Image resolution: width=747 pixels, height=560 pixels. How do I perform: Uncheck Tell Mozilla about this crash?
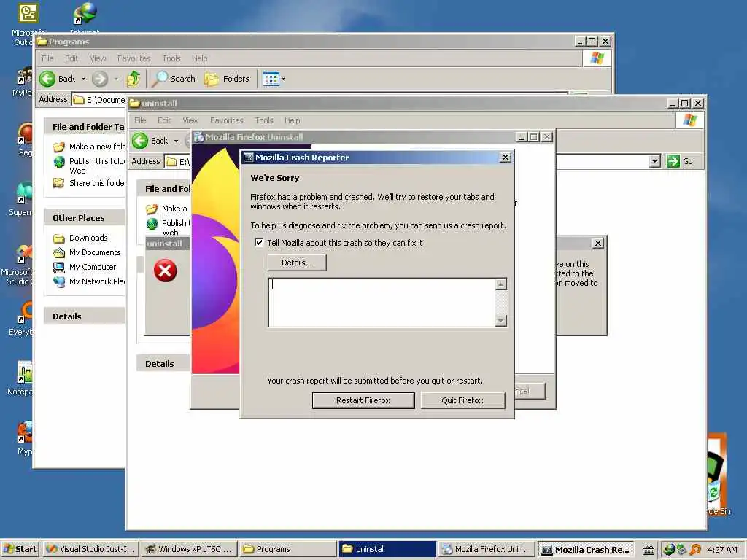[x=259, y=242]
